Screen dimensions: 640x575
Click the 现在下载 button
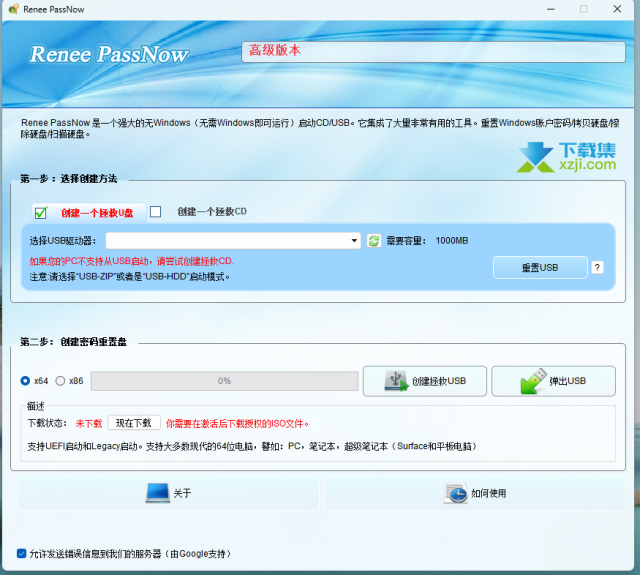pyautogui.click(x=134, y=423)
